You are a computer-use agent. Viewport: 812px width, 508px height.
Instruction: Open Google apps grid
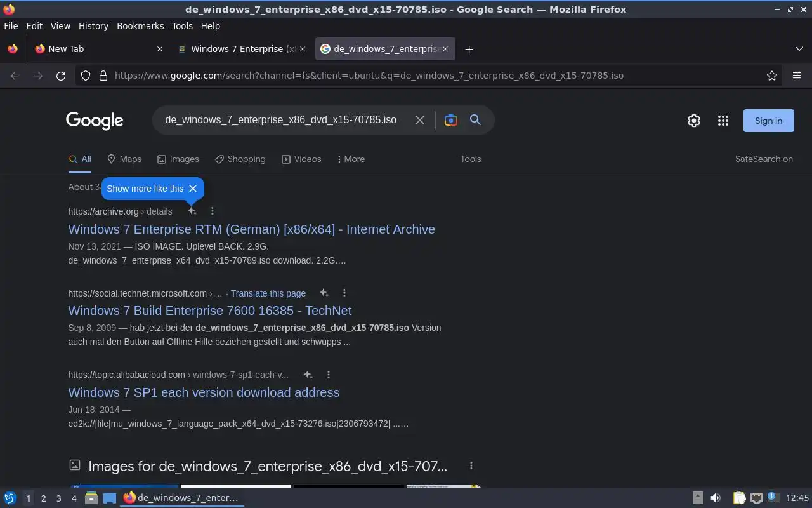723,121
